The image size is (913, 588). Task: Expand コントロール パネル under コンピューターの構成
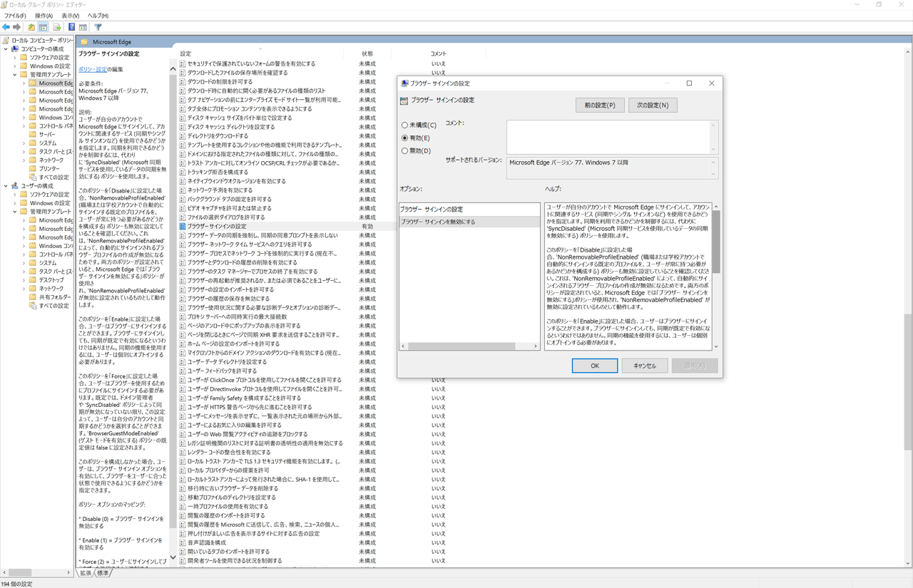(x=23, y=125)
